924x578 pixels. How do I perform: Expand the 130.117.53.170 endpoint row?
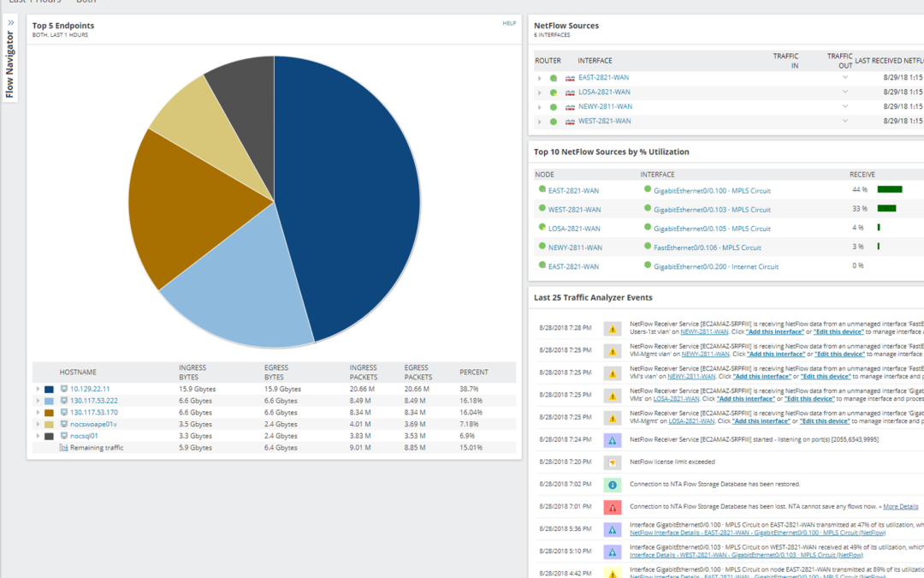coord(38,413)
